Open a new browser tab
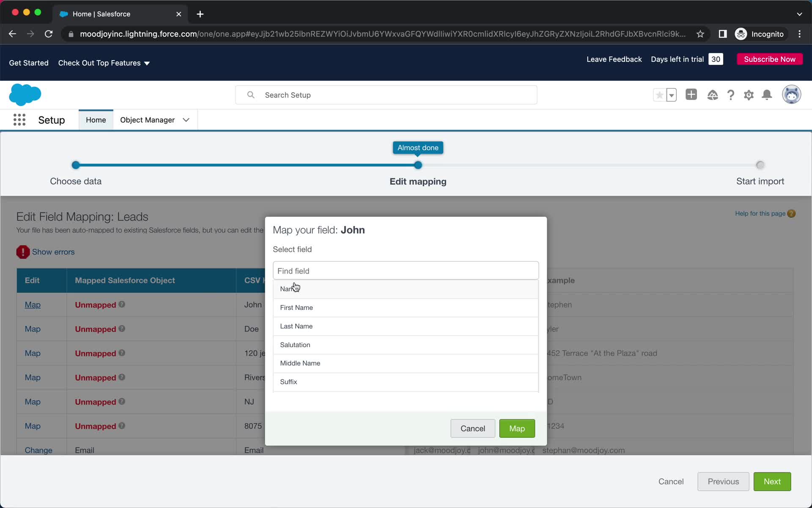The width and height of the screenshot is (812, 508). click(x=200, y=14)
